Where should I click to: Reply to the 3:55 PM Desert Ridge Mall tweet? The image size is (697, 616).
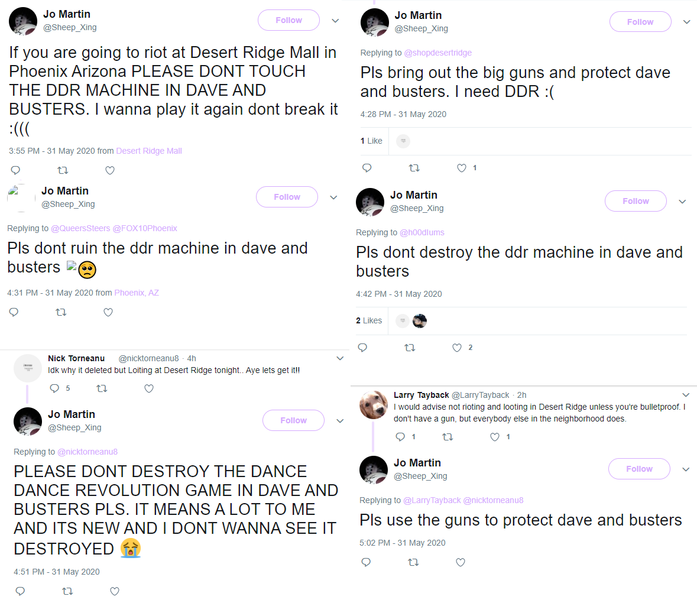pos(15,170)
